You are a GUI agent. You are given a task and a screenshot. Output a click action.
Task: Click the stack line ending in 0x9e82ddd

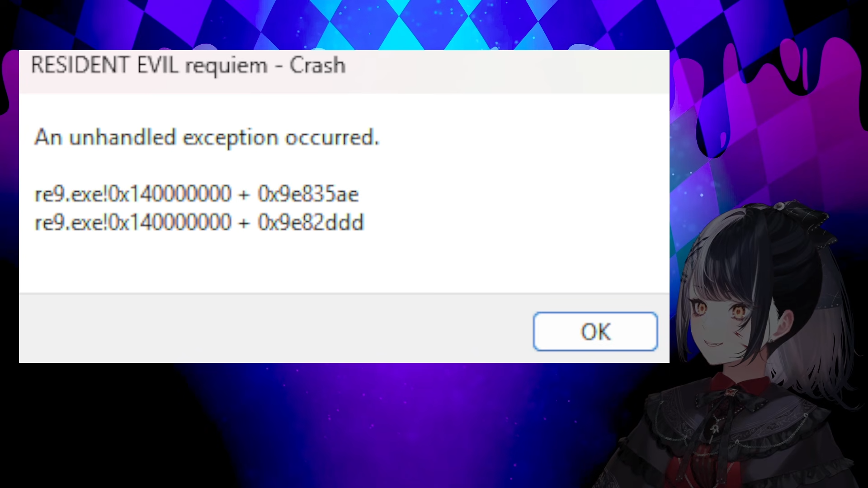[x=199, y=223]
